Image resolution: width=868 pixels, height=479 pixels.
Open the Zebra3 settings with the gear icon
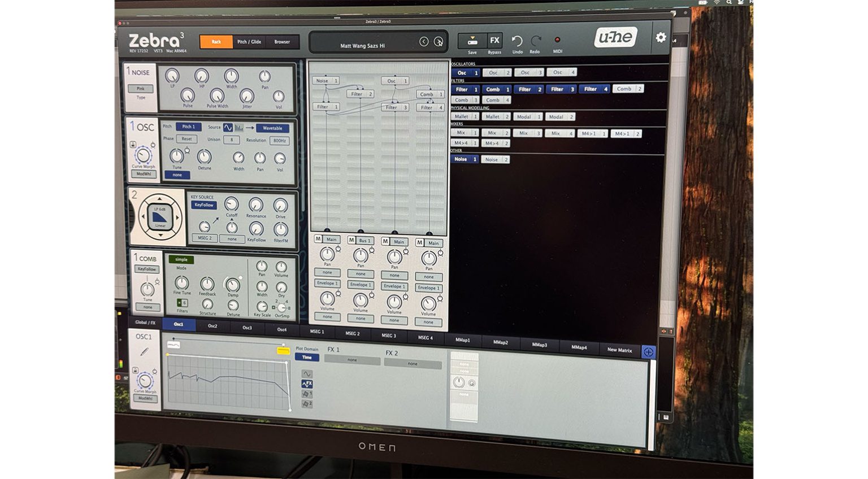click(661, 38)
